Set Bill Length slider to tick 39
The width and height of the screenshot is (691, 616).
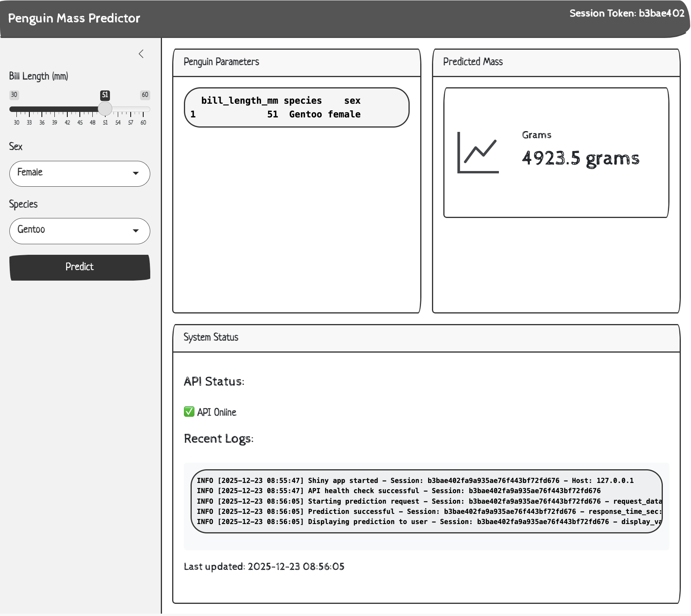click(55, 109)
